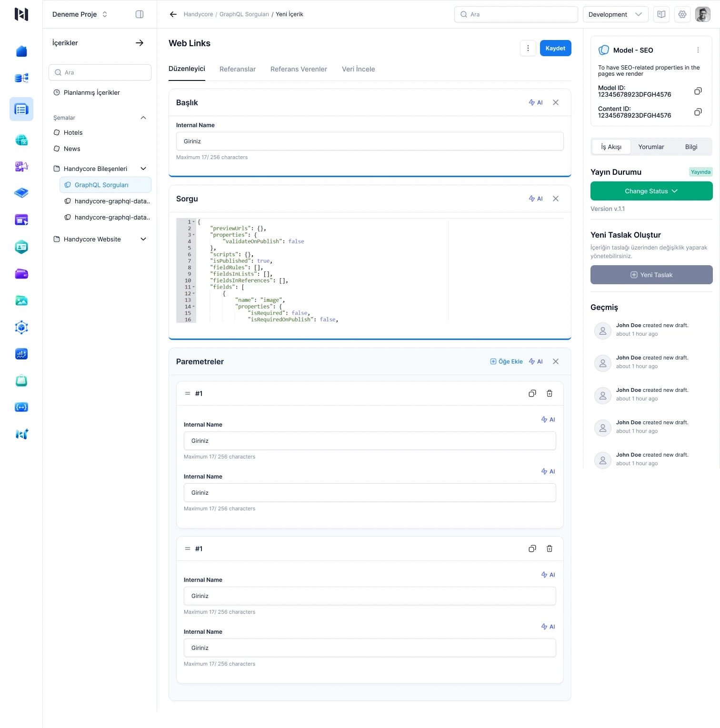Screen dimensions: 720x728
Task: Open settings gear icon in top bar
Action: [682, 14]
